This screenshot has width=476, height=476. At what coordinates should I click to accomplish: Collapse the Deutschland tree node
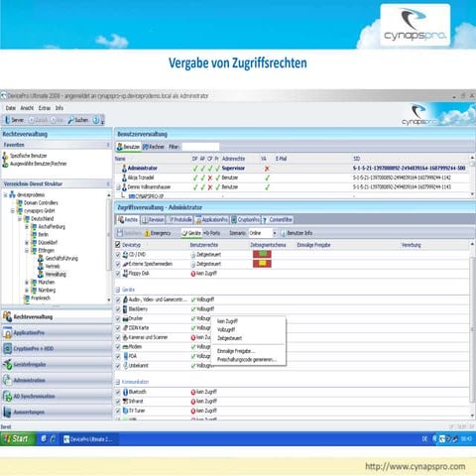click(20, 219)
